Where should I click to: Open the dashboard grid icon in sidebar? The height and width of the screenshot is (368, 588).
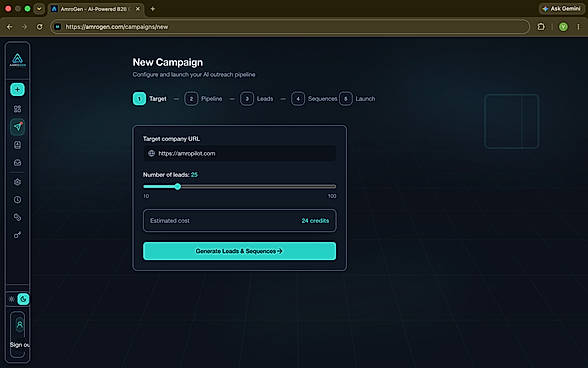(17, 109)
